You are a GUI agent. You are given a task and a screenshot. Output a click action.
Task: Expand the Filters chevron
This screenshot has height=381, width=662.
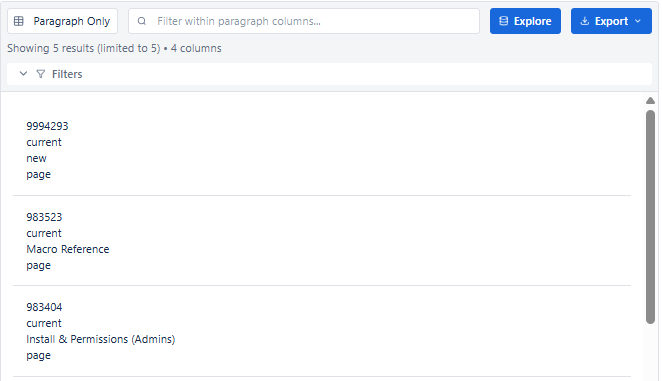tap(24, 74)
